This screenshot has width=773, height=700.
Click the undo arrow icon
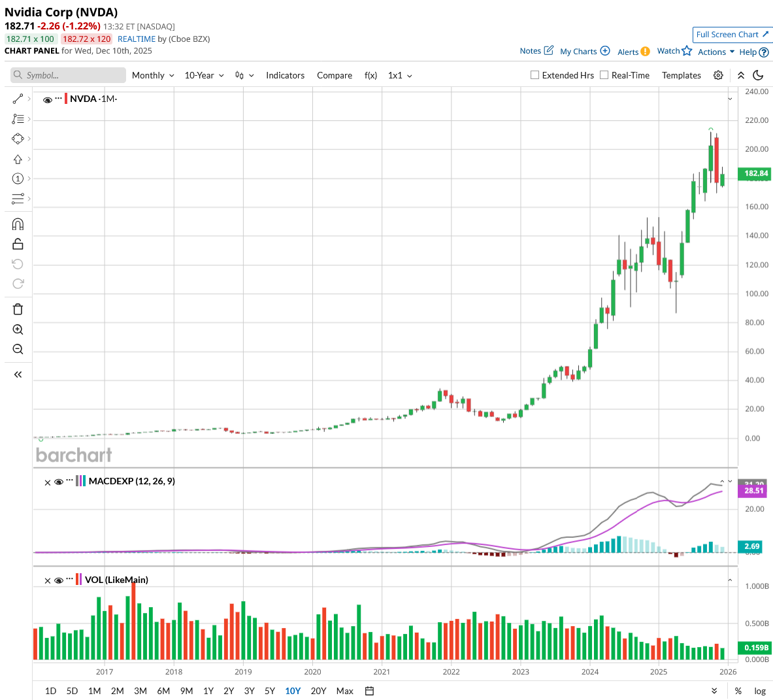[x=18, y=264]
